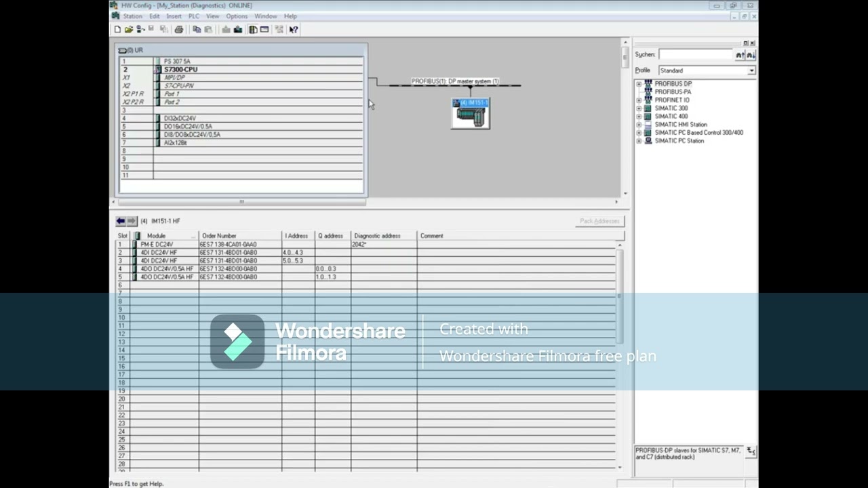Click the search upward binoculars icon
868x488 pixels.
coord(740,54)
